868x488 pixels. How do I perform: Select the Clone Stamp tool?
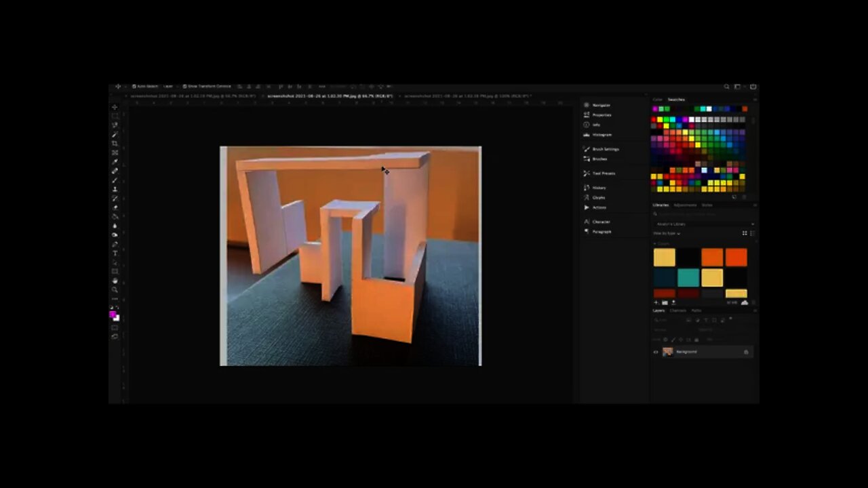click(115, 189)
